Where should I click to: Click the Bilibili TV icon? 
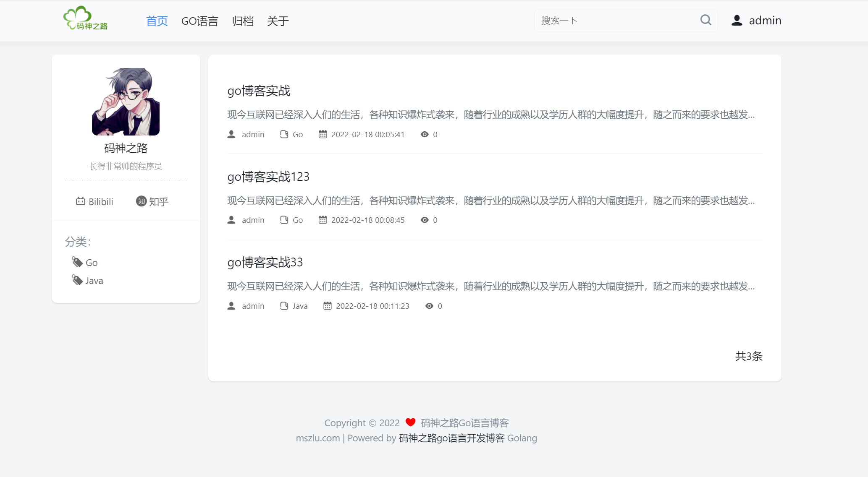(80, 201)
